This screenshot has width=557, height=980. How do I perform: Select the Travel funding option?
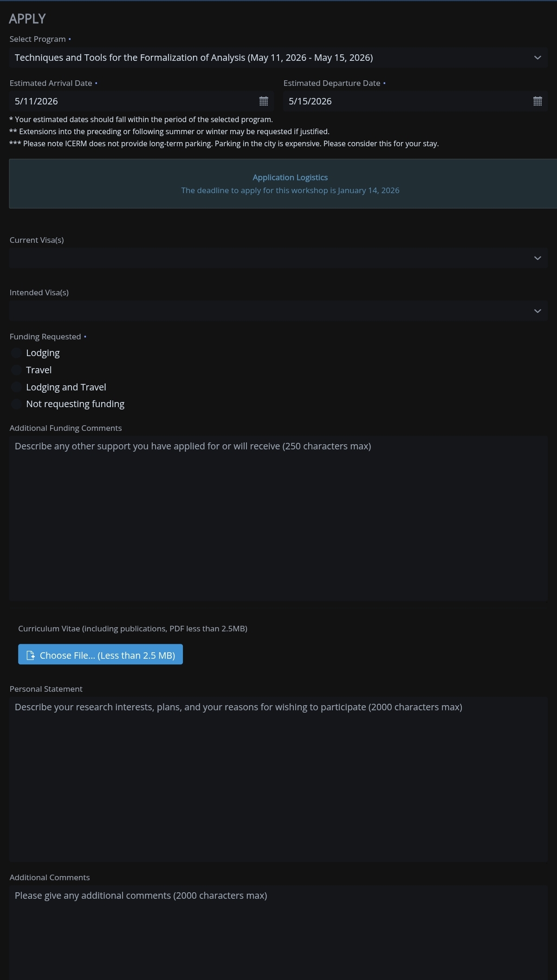click(17, 370)
